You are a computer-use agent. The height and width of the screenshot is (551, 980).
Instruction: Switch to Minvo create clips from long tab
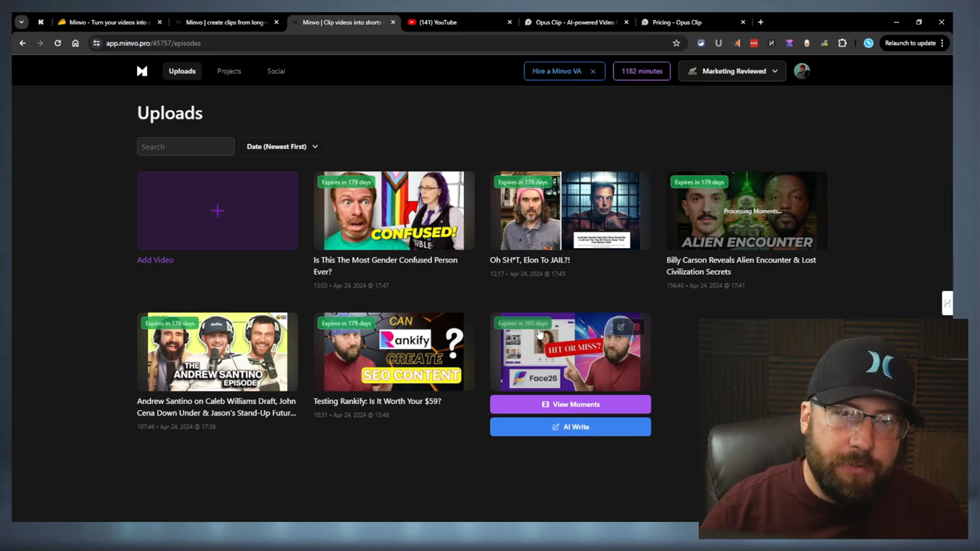click(225, 22)
